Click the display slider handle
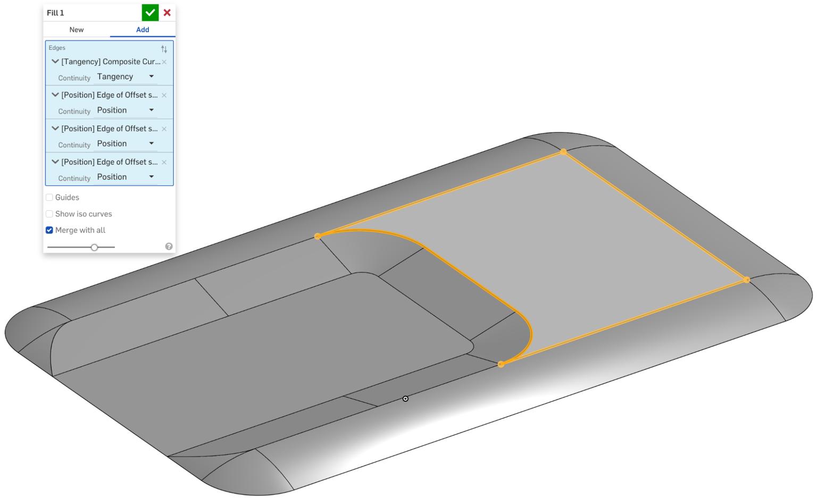Viewport: 817px width, 504px height. [x=95, y=247]
